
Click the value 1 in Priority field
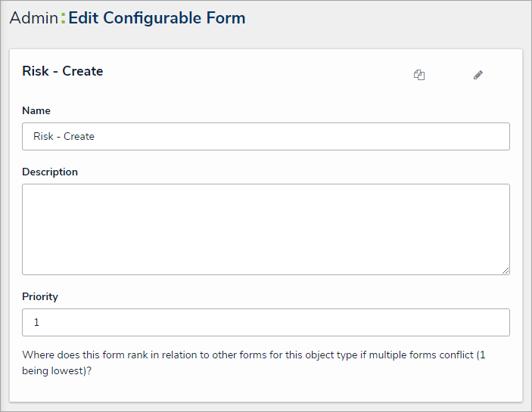pos(36,323)
